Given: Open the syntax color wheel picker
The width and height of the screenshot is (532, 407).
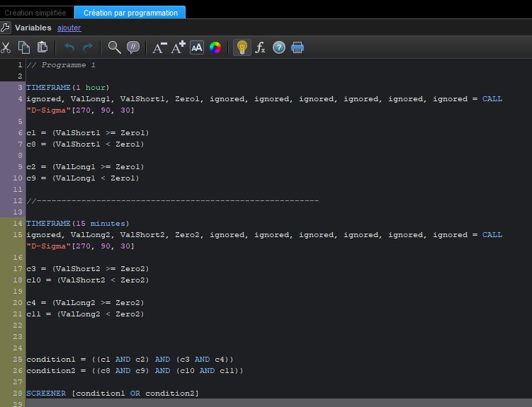Looking at the screenshot, I should pos(215,47).
